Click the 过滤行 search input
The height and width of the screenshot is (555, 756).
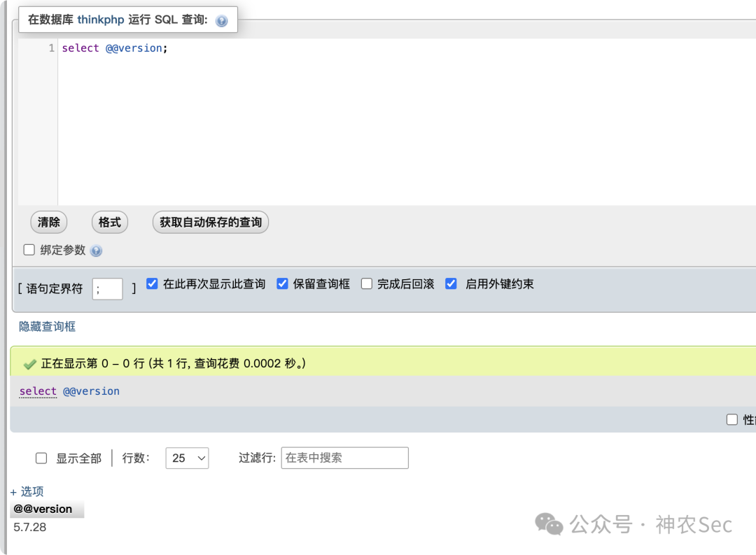tap(344, 458)
